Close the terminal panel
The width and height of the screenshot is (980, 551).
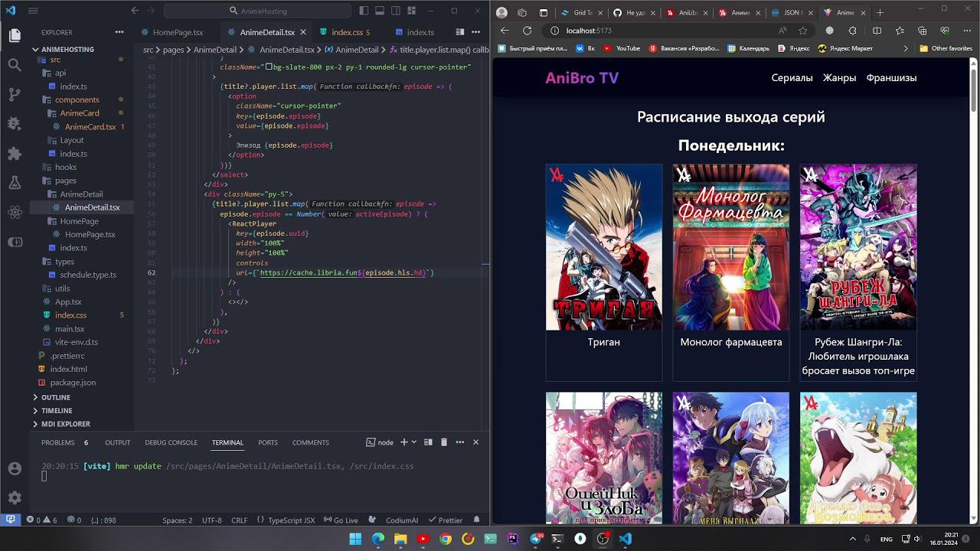(475, 442)
